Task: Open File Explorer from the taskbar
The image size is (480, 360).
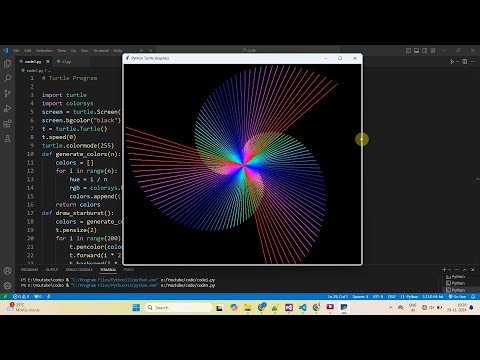Action: (x=247, y=307)
